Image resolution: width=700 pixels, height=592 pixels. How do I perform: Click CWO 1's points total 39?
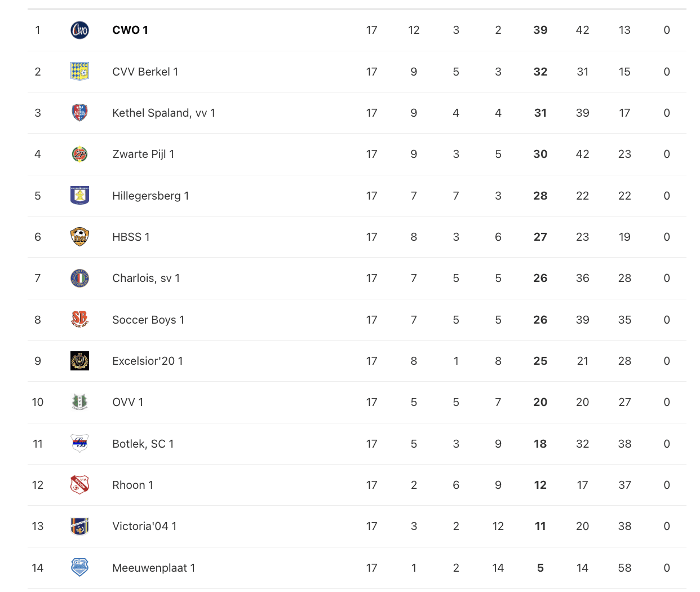point(540,30)
